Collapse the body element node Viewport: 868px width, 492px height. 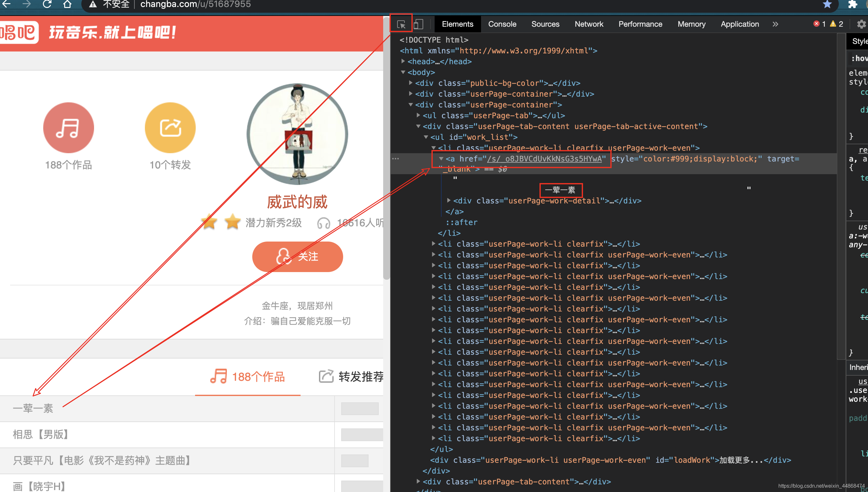click(x=403, y=72)
